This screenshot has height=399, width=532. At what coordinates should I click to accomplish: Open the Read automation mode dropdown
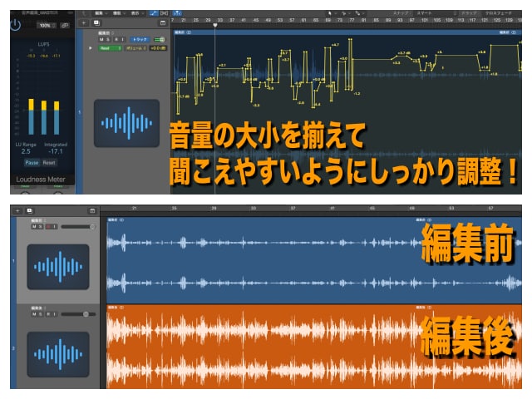pyautogui.click(x=111, y=48)
